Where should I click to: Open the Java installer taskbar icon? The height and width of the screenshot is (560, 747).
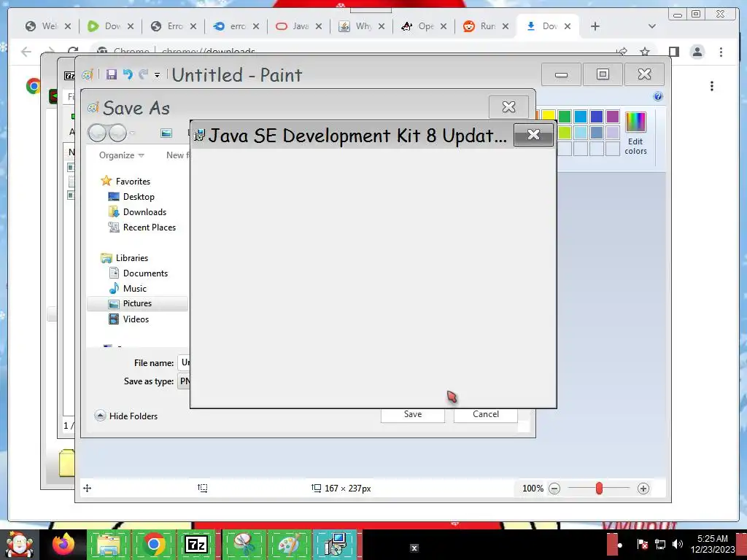pos(335,544)
